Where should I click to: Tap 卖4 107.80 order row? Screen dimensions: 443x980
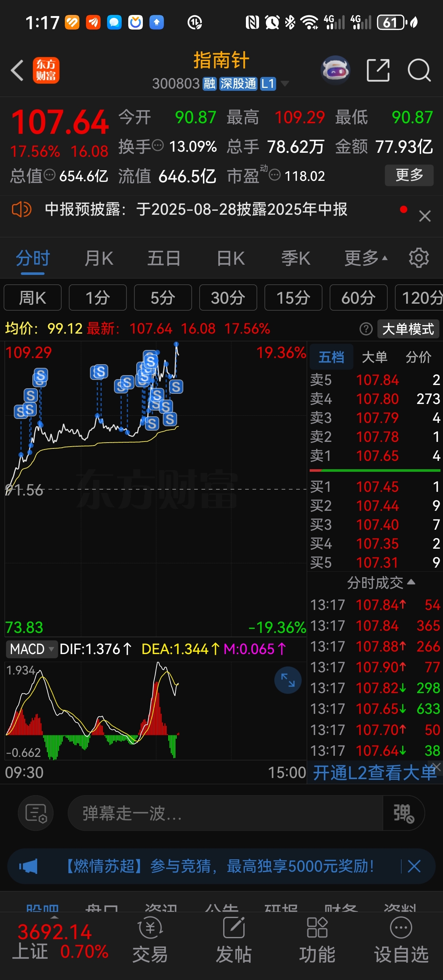point(375,399)
